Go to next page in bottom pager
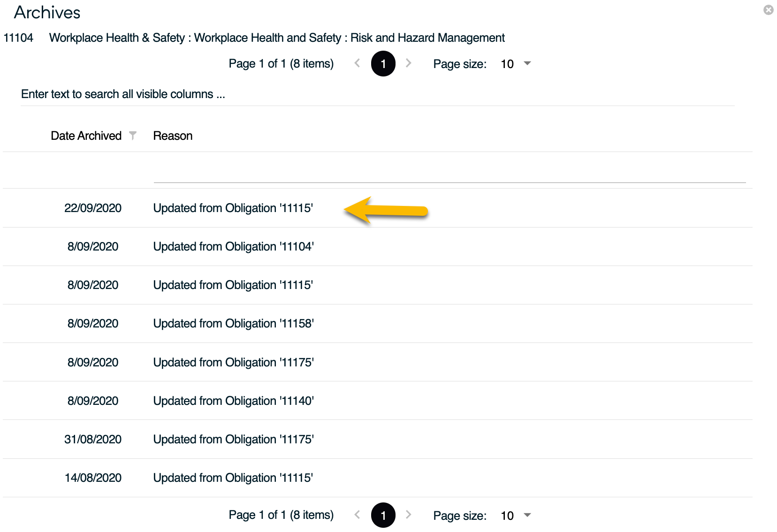777x532 pixels. tap(408, 515)
